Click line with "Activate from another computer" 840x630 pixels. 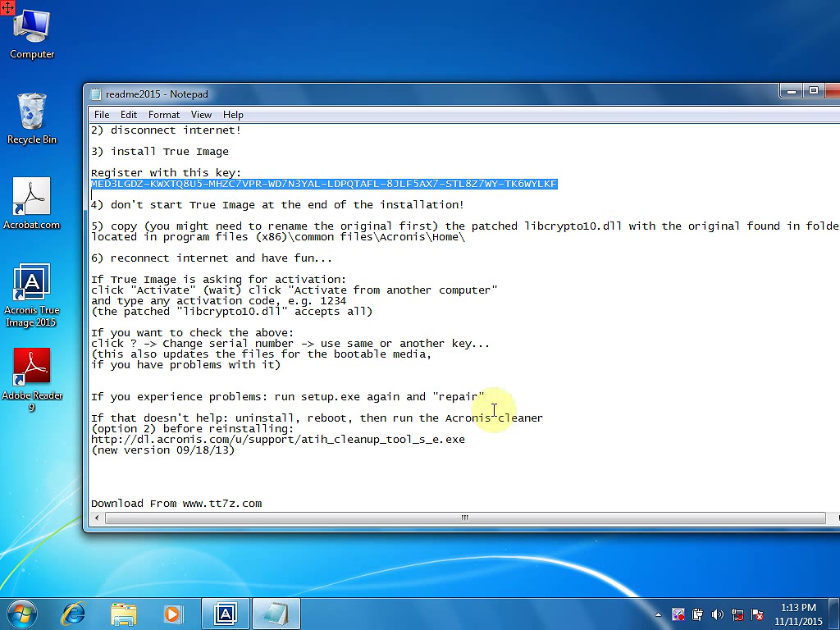[x=294, y=290]
